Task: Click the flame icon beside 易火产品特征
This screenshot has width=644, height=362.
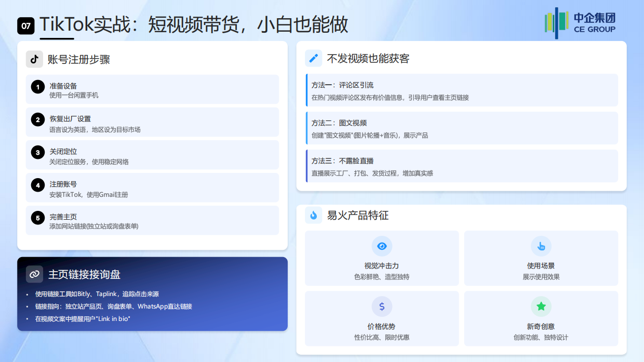Action: tap(313, 214)
